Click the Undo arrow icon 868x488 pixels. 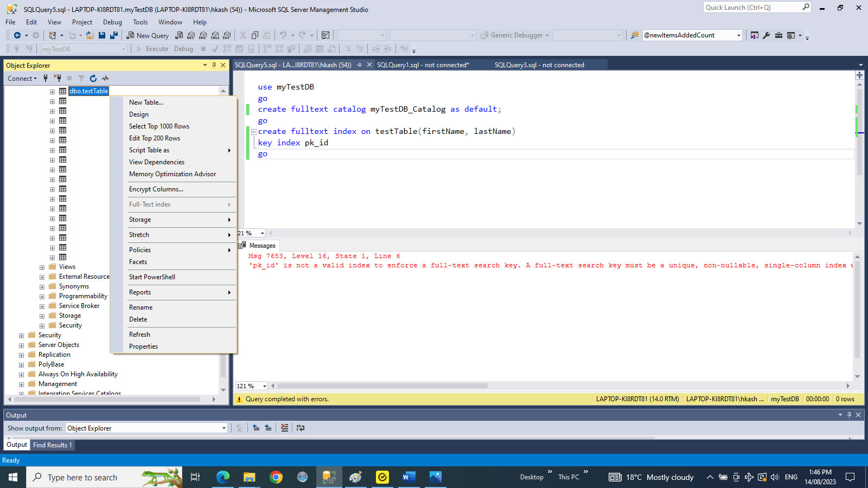[283, 35]
